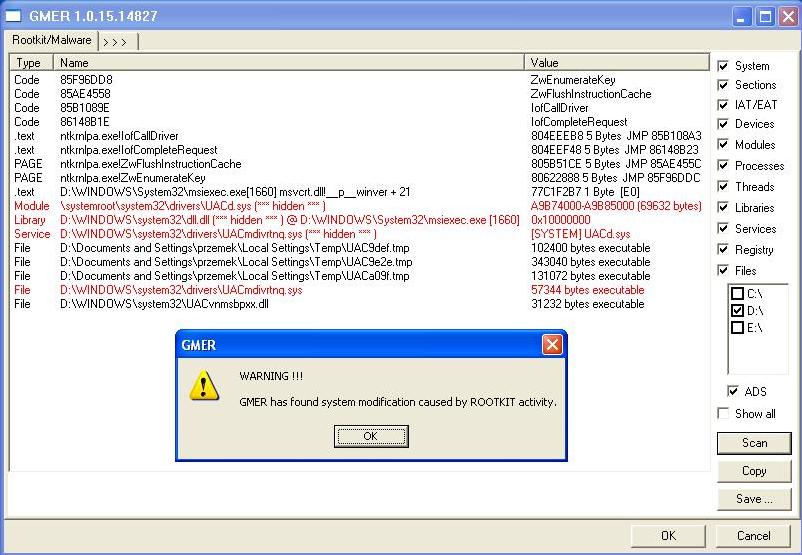Select the row with code 86148B1E
This screenshot has height=555, width=802.
coord(359,122)
